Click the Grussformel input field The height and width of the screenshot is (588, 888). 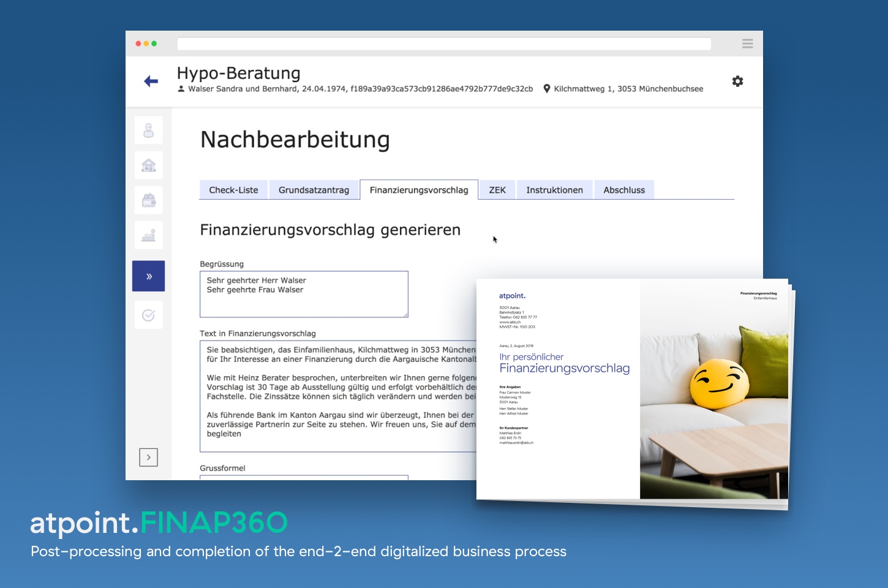pos(304,477)
